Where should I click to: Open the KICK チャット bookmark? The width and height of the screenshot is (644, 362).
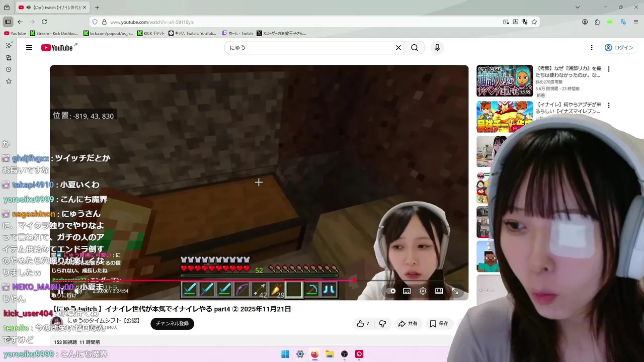[x=151, y=34]
